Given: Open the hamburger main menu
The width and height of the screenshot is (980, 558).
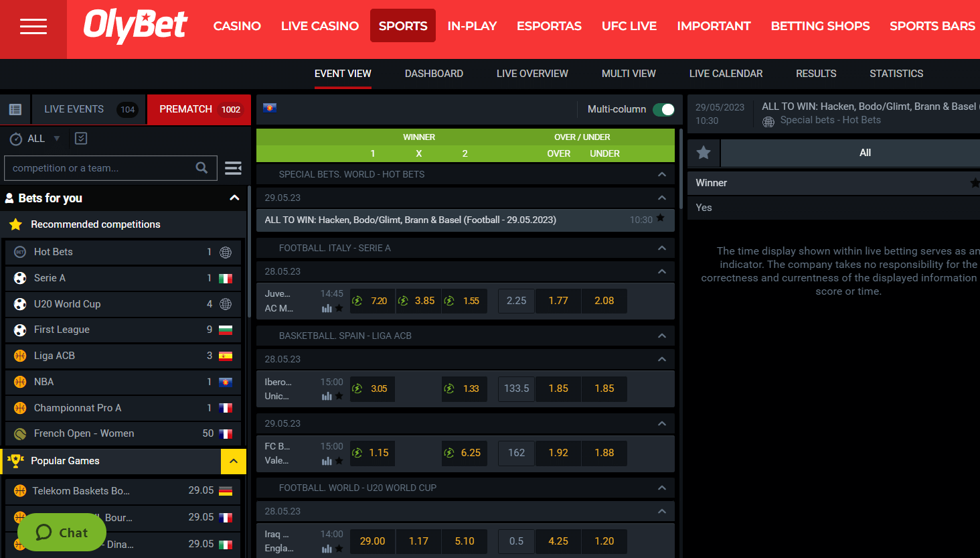Looking at the screenshot, I should point(33,26).
